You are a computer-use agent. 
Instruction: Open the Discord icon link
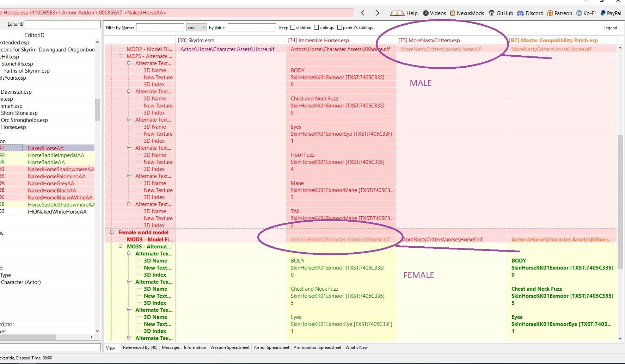click(520, 13)
